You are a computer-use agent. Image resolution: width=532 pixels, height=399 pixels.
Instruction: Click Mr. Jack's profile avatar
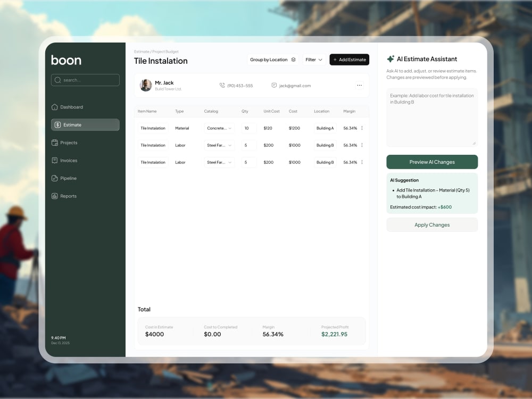(x=146, y=85)
